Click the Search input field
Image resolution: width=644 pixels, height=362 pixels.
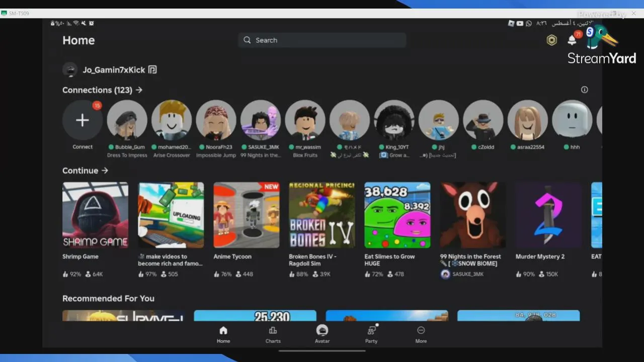[322, 40]
